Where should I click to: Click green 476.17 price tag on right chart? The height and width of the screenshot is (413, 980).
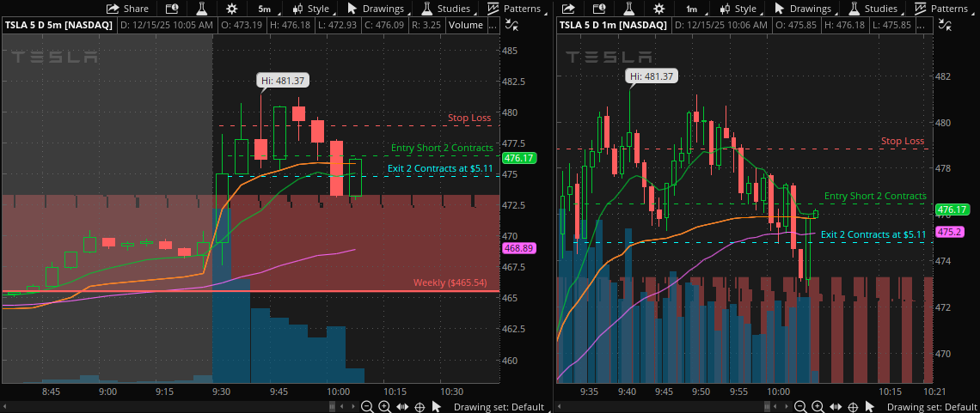[x=952, y=210]
